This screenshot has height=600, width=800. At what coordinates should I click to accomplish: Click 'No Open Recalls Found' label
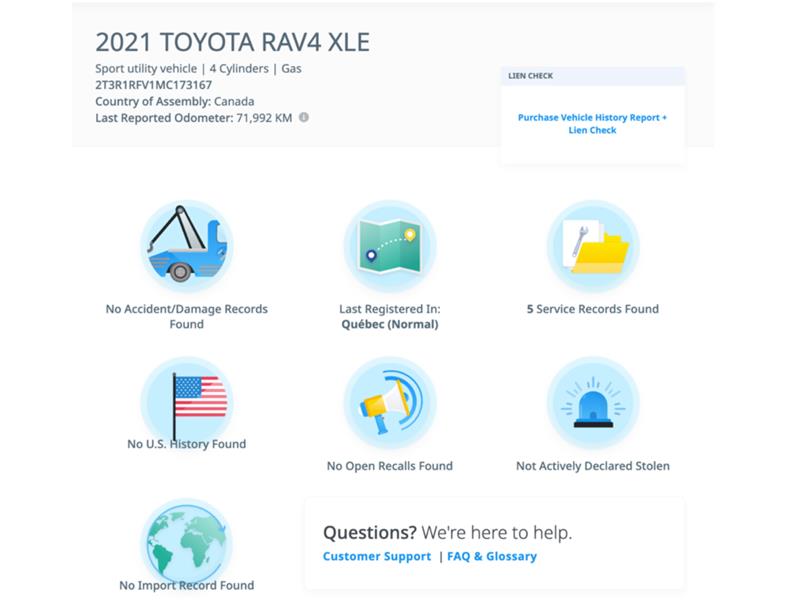[390, 466]
